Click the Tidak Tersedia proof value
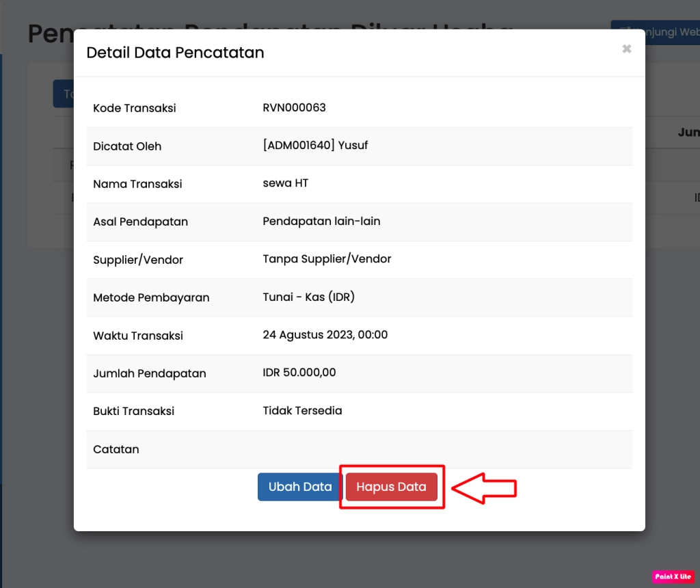700x588 pixels. (302, 411)
